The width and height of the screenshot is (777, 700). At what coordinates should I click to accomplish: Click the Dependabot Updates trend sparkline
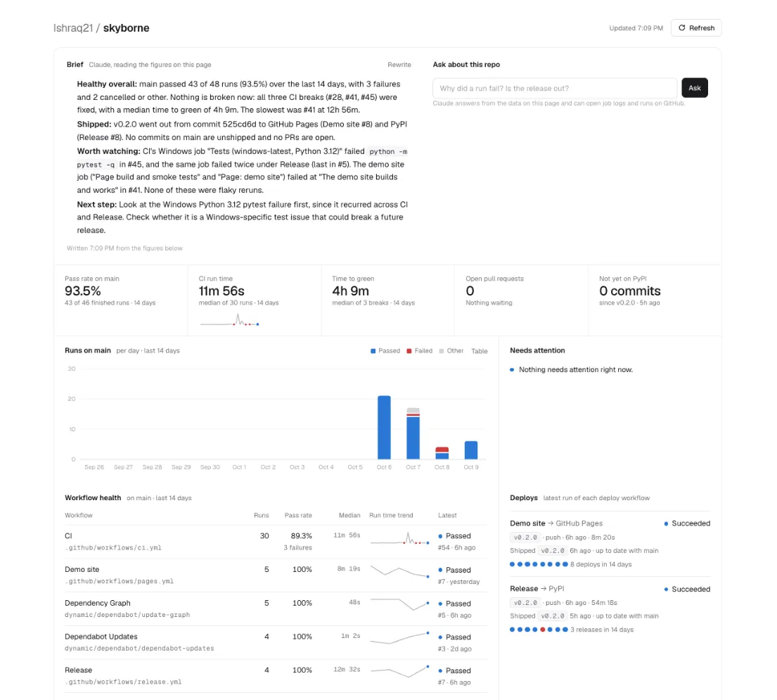[x=399, y=638]
